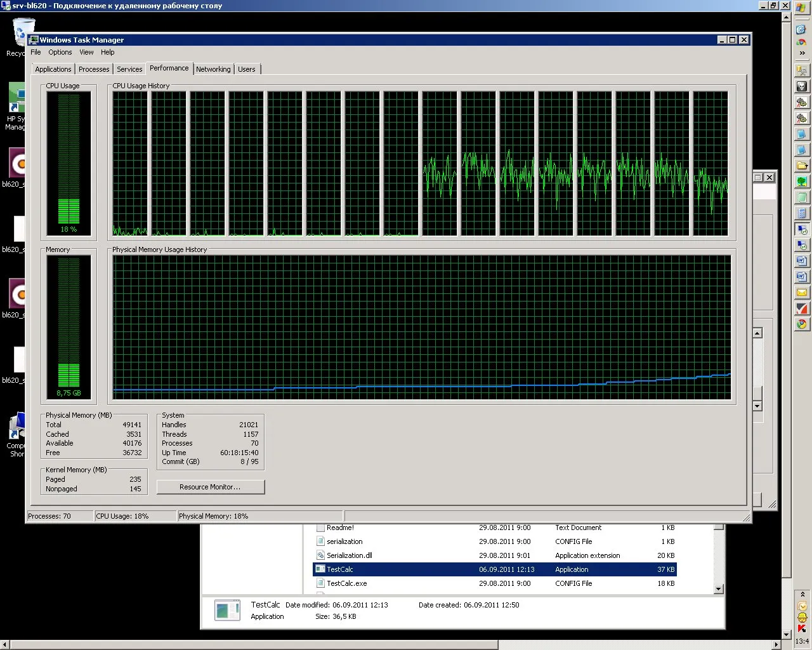
Task: Open the View menu in Task Manager
Action: (86, 52)
